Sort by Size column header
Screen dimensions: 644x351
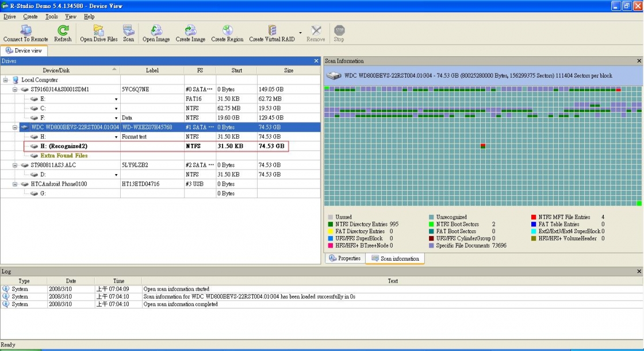(x=289, y=70)
